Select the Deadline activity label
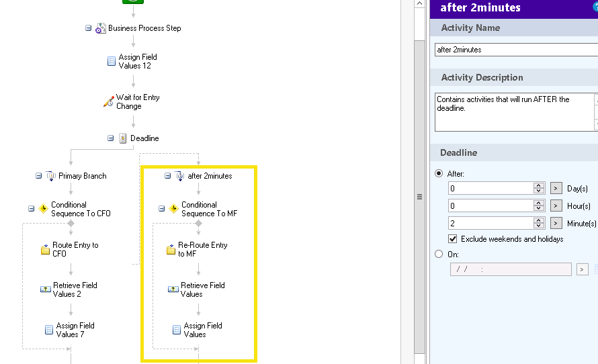 click(144, 138)
